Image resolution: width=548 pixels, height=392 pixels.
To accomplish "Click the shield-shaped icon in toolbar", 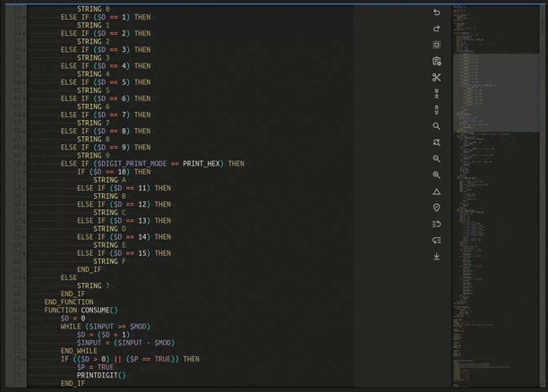I will [436, 208].
